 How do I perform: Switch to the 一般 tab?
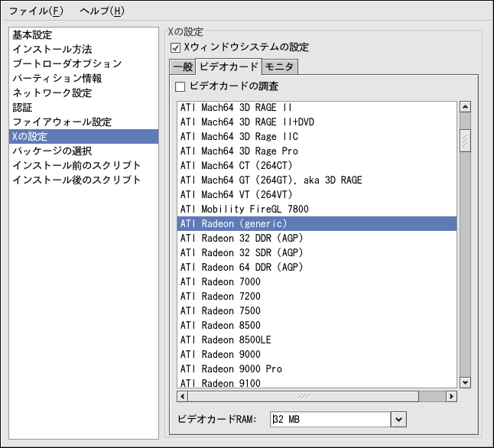182,67
